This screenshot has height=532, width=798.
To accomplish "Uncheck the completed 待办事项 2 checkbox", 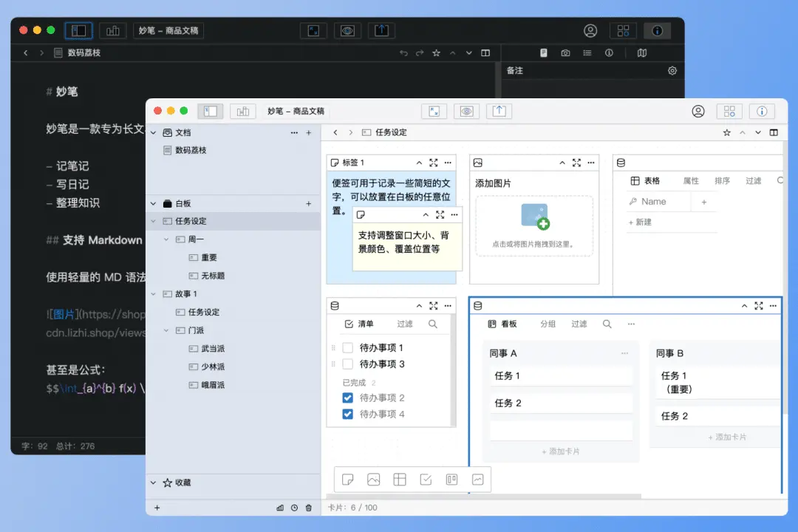I will (347, 398).
